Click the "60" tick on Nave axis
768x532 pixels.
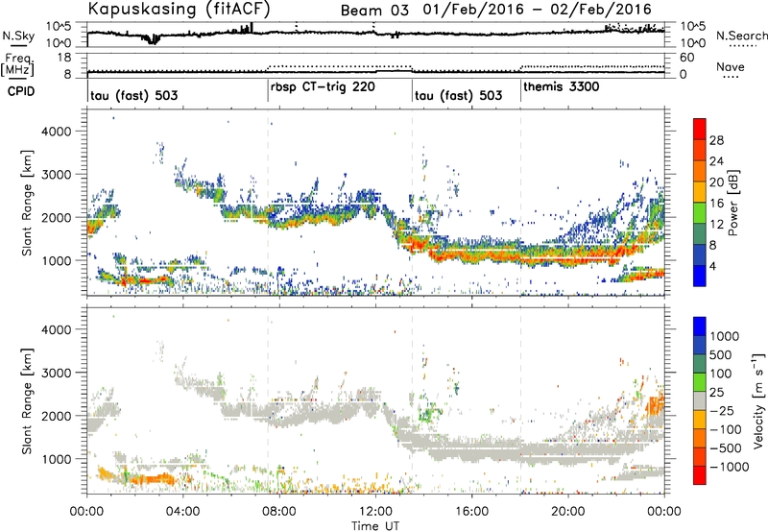click(687, 58)
